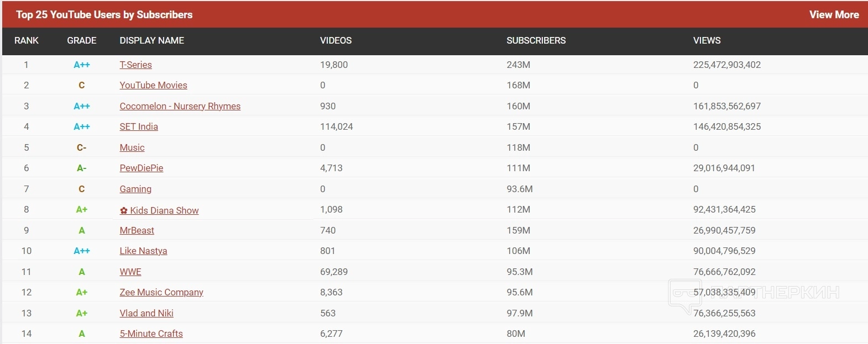Select the 80M subscribers value

click(x=516, y=334)
